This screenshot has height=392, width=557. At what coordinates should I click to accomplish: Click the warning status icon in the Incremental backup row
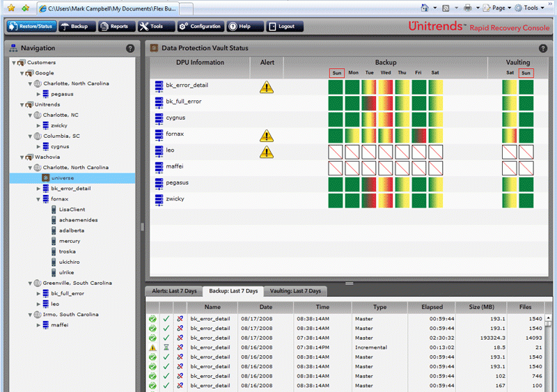click(152, 347)
